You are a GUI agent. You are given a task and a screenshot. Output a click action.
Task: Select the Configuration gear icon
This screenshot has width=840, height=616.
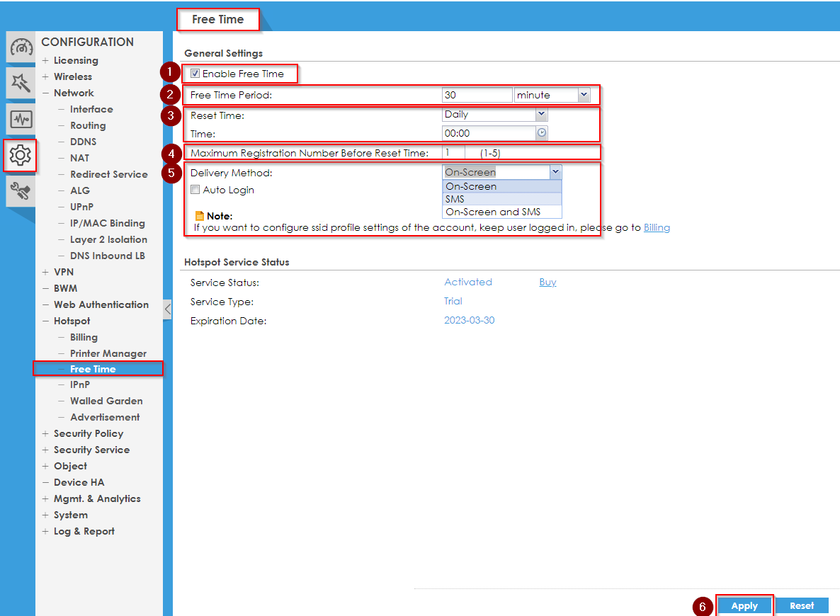coord(20,154)
